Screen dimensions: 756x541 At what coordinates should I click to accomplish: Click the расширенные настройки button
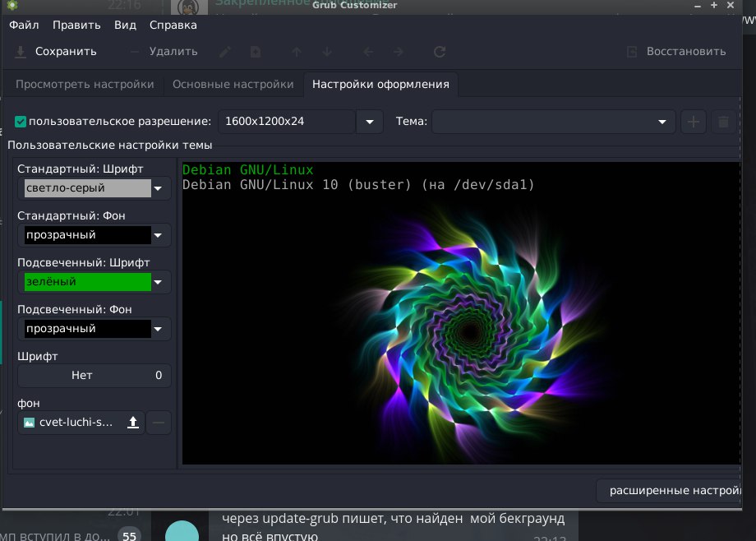point(669,491)
